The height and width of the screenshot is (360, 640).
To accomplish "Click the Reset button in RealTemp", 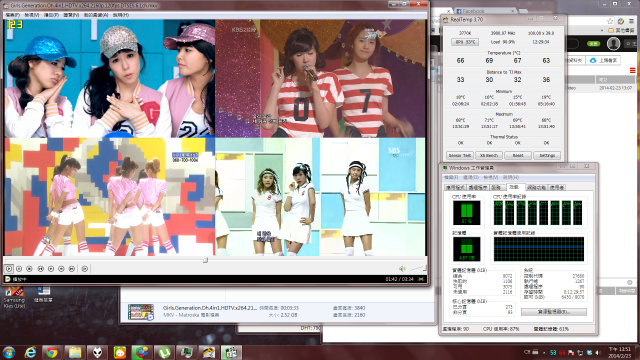I will pos(518,156).
